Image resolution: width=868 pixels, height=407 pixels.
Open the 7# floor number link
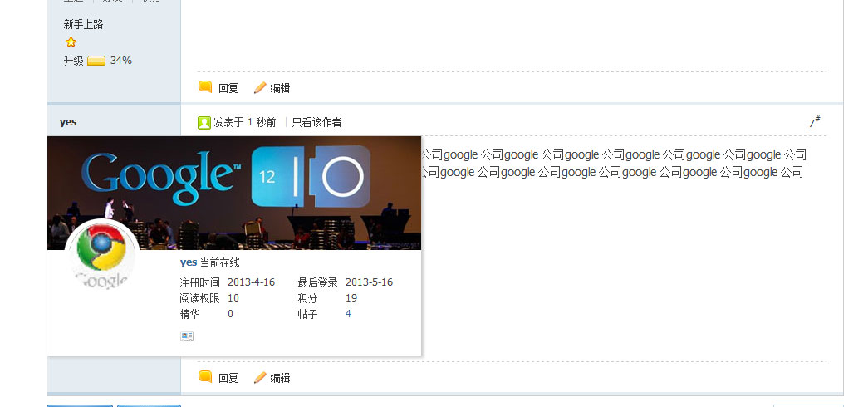pyautogui.click(x=814, y=122)
